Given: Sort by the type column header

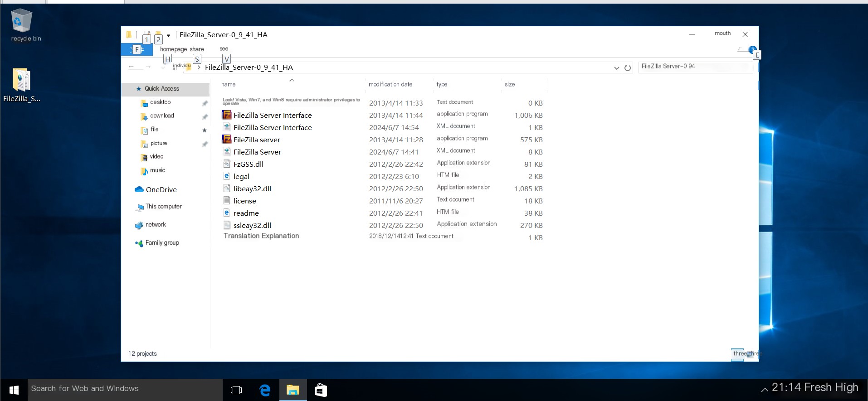Looking at the screenshot, I should click(442, 84).
